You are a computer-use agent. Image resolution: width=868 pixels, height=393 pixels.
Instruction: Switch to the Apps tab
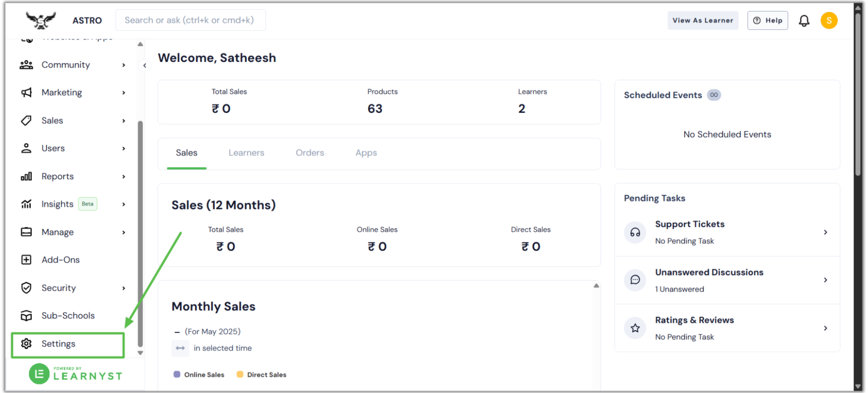tap(366, 153)
